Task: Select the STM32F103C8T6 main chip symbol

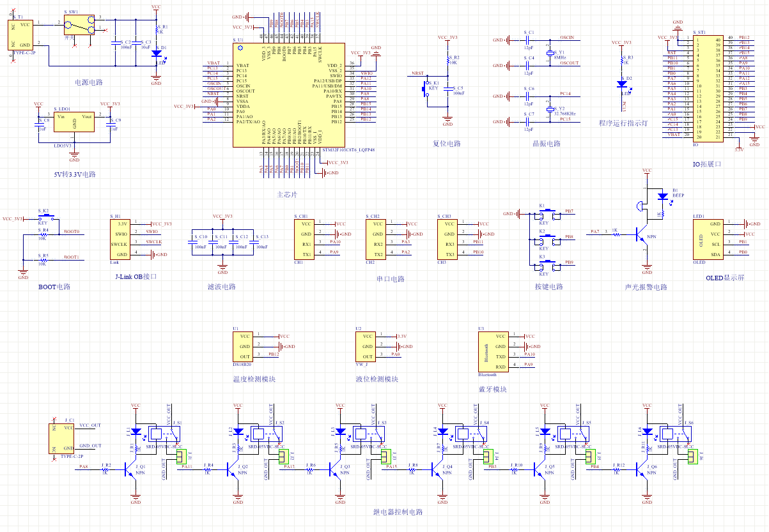Action: pyautogui.click(x=290, y=96)
